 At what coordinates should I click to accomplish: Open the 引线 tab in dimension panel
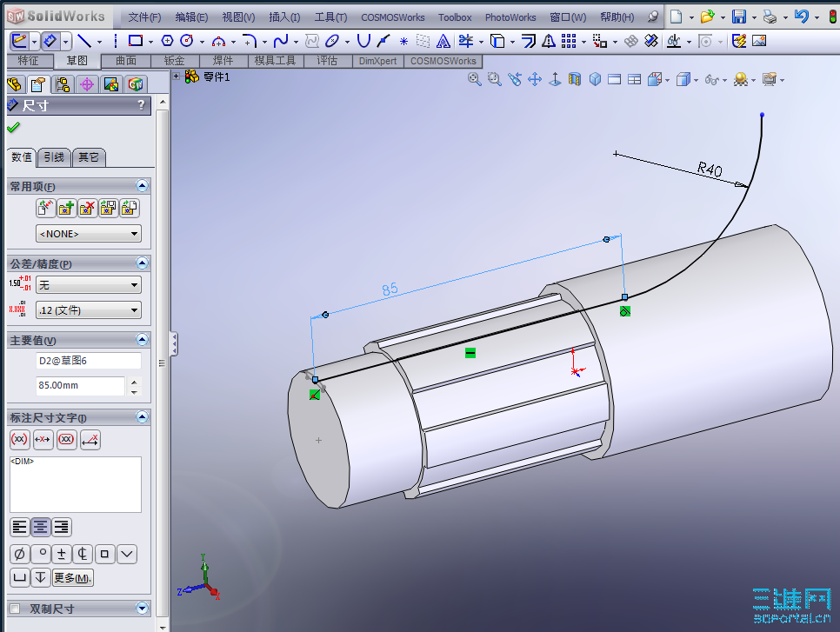[54, 157]
